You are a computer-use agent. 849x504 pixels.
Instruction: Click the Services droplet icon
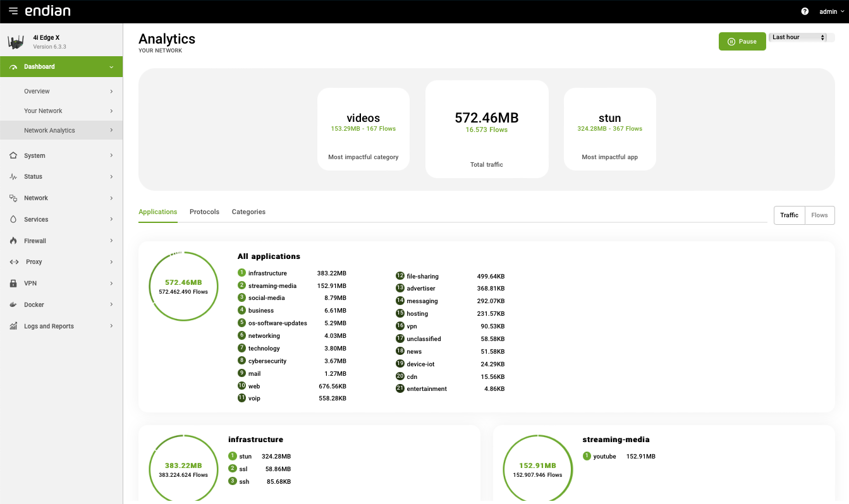(x=13, y=220)
